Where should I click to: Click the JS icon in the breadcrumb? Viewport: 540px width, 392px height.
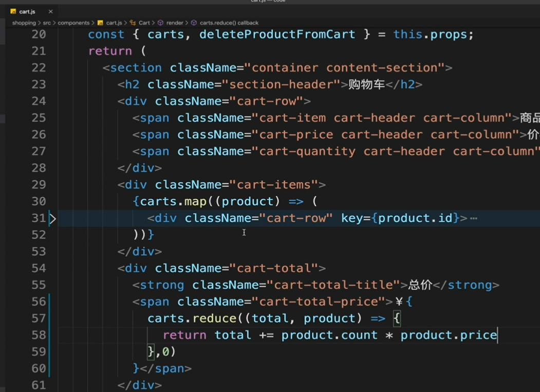(100, 23)
